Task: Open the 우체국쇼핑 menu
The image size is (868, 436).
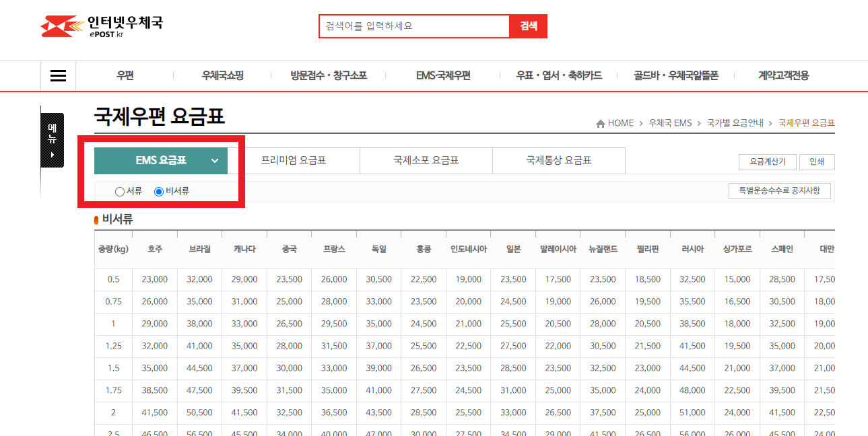Action: pyautogui.click(x=222, y=75)
